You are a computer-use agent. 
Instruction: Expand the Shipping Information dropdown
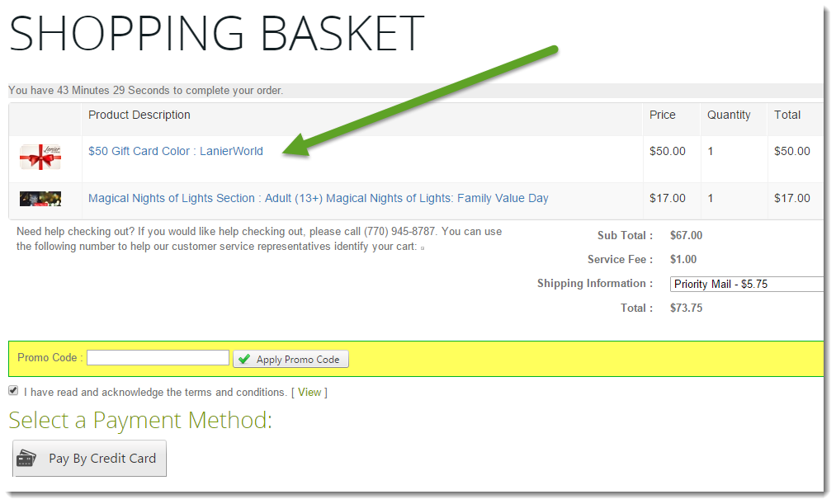(x=747, y=284)
